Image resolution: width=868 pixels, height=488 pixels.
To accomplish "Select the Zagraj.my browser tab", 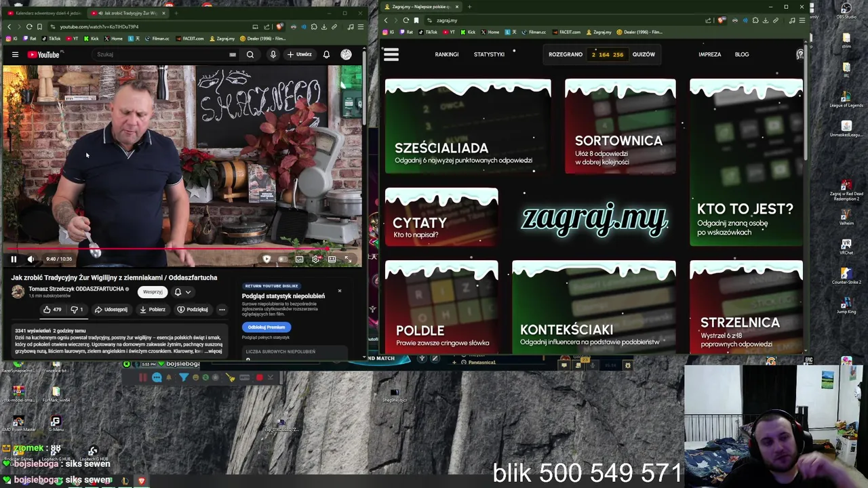I will point(422,7).
